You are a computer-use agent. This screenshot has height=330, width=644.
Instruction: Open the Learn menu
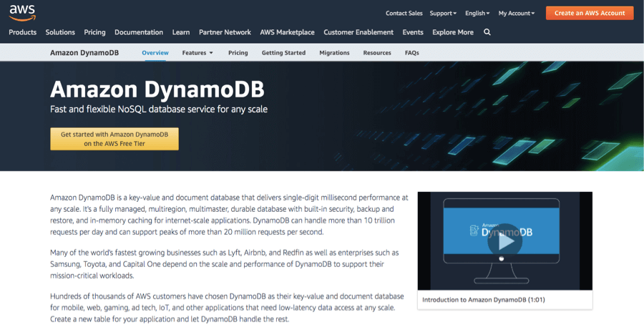[181, 32]
